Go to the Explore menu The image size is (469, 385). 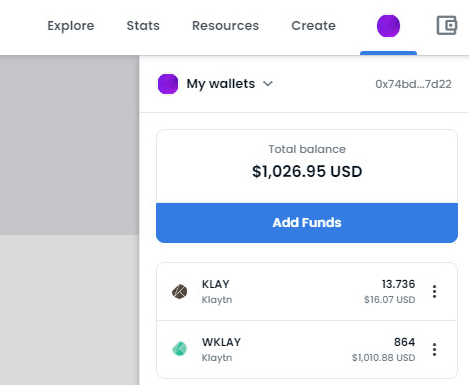click(x=71, y=26)
